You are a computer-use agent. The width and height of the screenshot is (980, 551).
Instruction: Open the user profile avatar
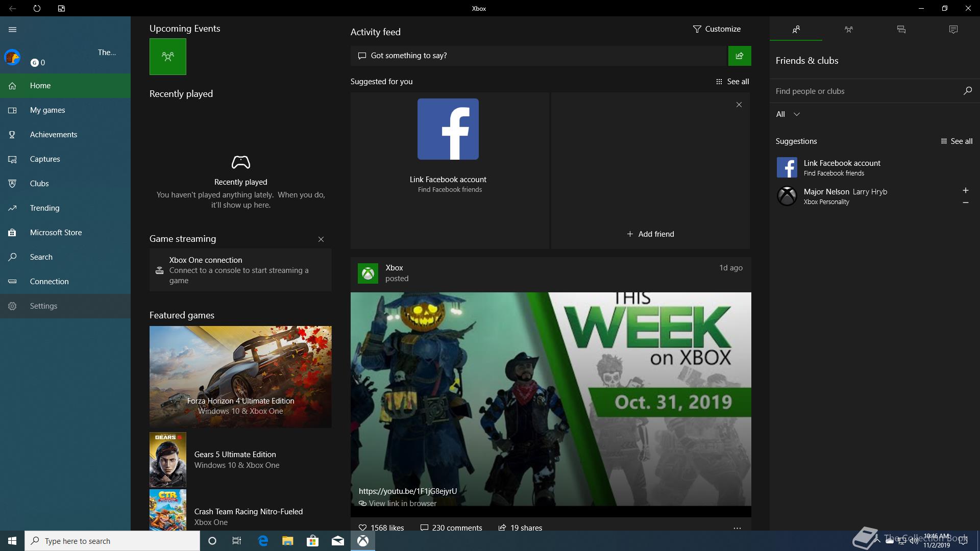coord(12,57)
